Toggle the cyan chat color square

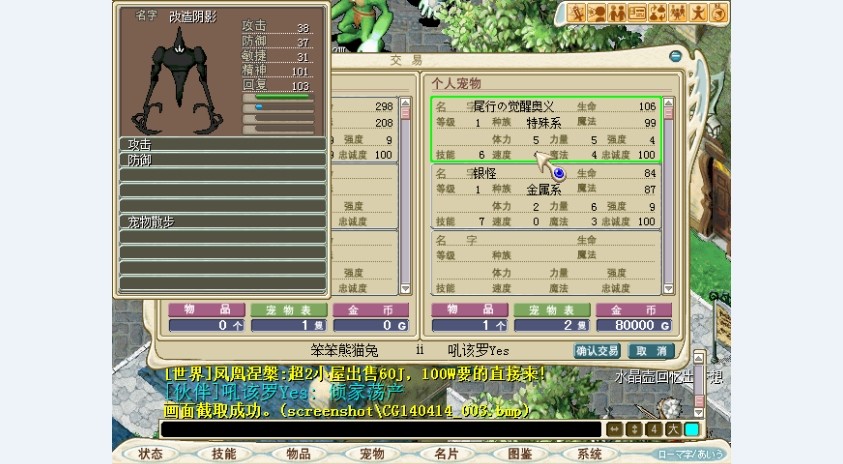point(691,430)
